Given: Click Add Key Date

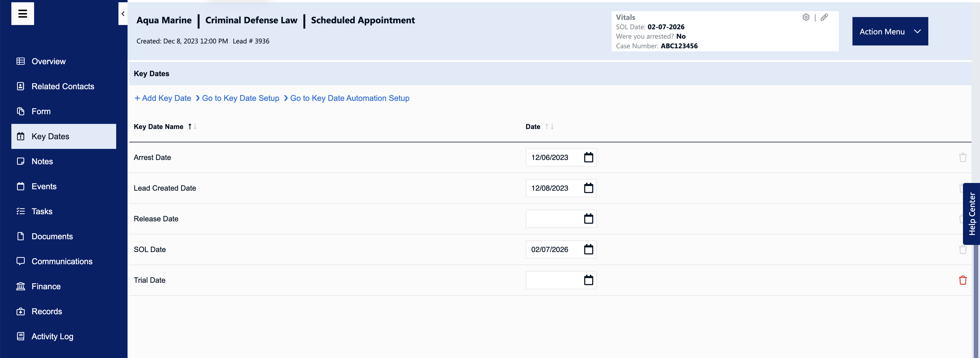Looking at the screenshot, I should [163, 98].
